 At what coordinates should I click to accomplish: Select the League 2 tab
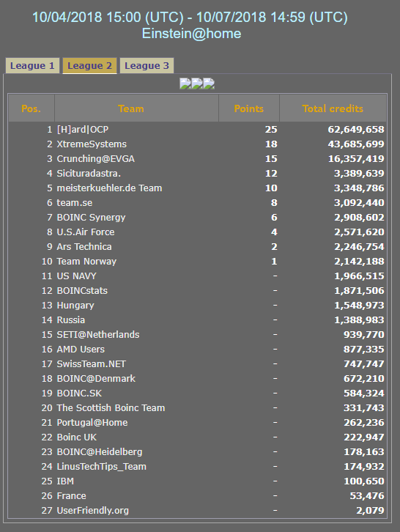click(89, 65)
